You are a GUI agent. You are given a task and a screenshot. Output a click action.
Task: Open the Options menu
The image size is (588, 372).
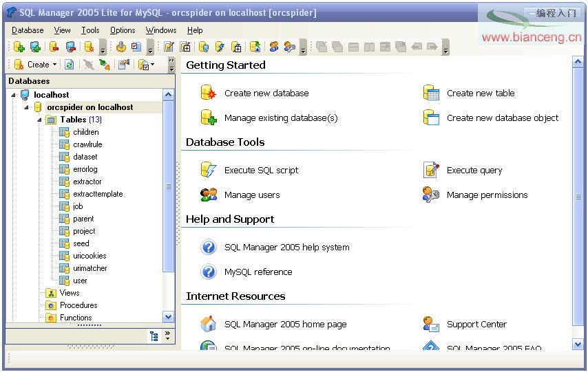point(123,30)
